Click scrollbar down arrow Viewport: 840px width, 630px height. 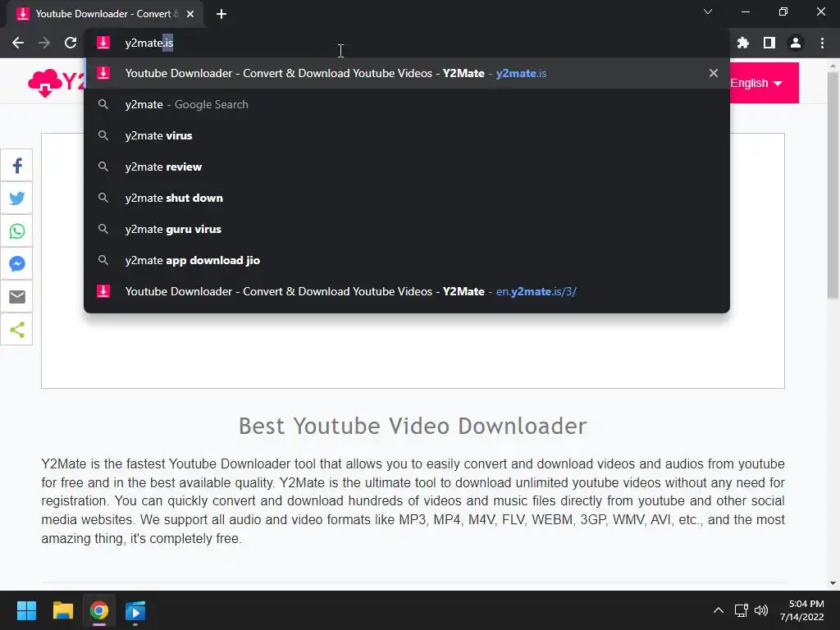pyautogui.click(x=833, y=583)
